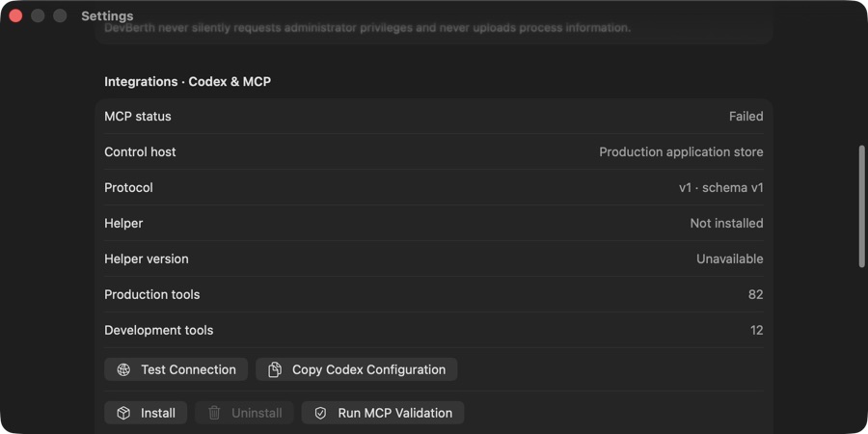Click the Settings window scrollbar
The width and height of the screenshot is (868, 434).
(x=861, y=206)
